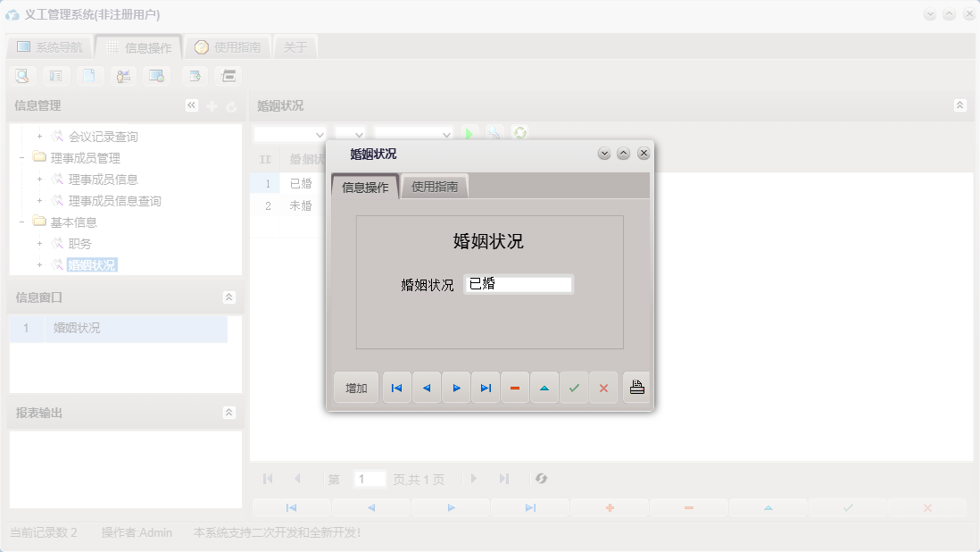
Task: Click the print/printer icon in the dialog toolbar
Action: coord(636,387)
